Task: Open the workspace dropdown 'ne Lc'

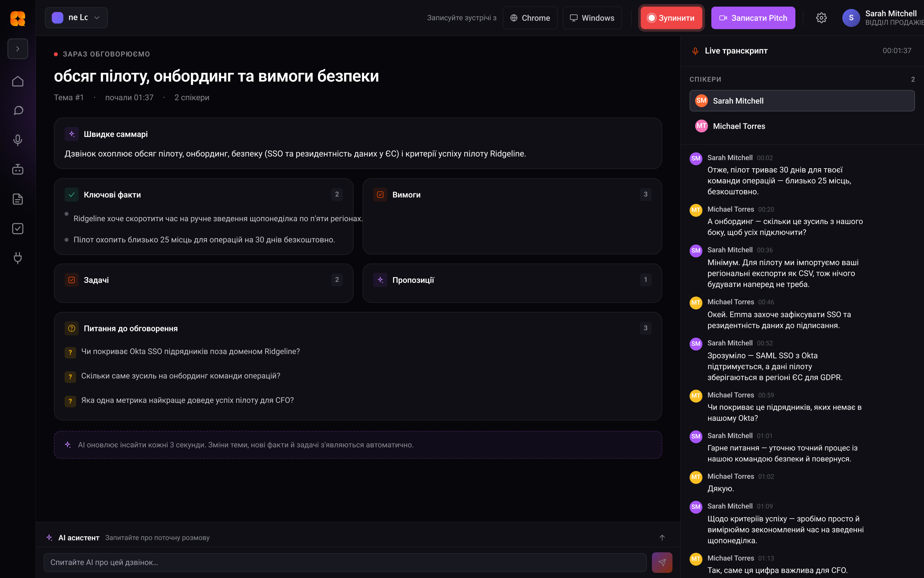Action: tap(76, 18)
